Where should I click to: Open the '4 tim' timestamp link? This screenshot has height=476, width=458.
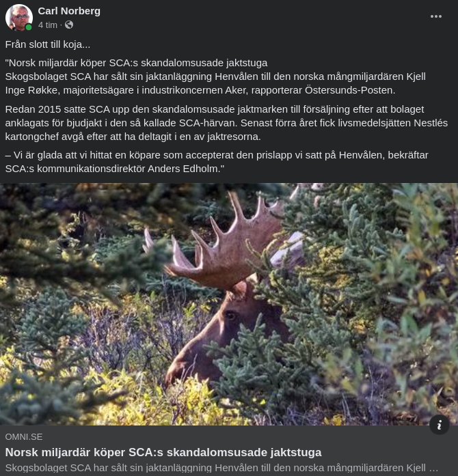(47, 25)
